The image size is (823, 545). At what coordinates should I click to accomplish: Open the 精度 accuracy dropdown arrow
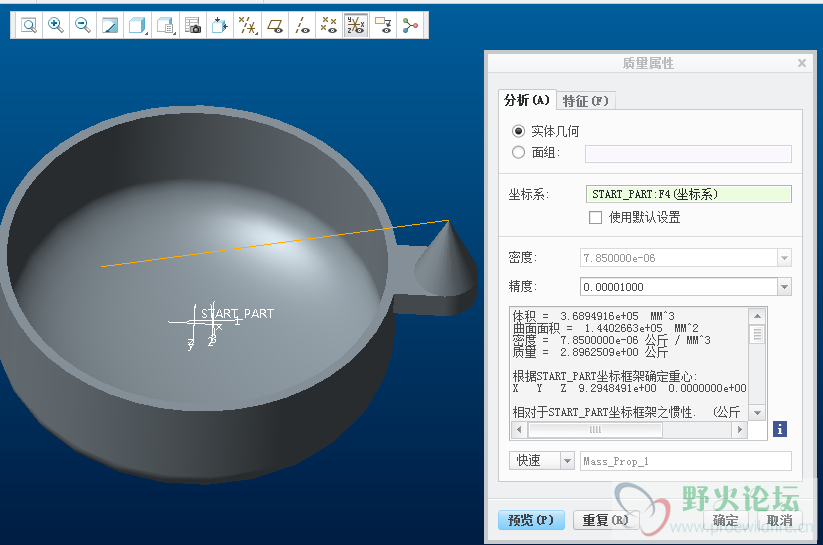[784, 287]
